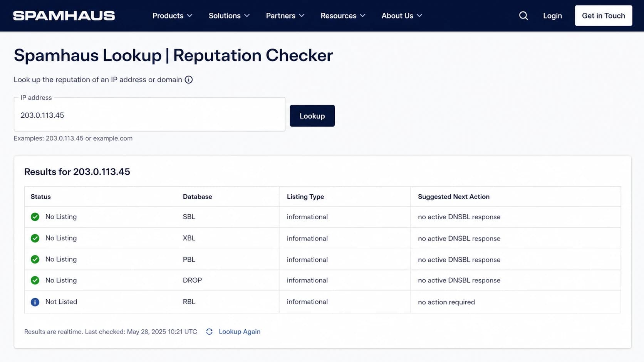Click the Suggested Next Action column header
This screenshot has height=362, width=644.
tap(454, 197)
